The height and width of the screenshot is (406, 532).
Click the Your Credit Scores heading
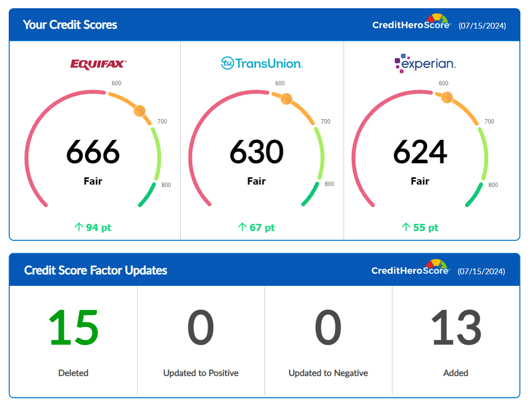point(70,25)
